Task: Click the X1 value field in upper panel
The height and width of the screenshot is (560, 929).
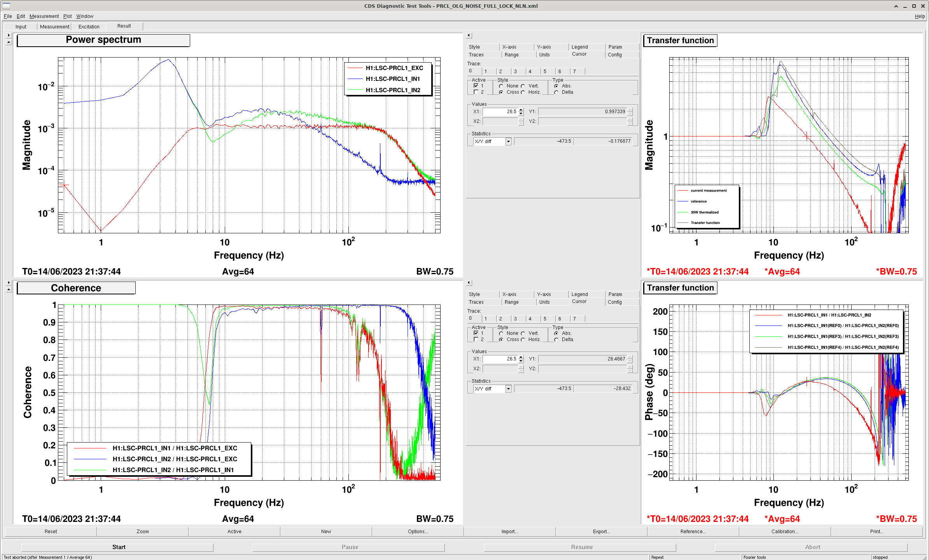Action: 500,112
